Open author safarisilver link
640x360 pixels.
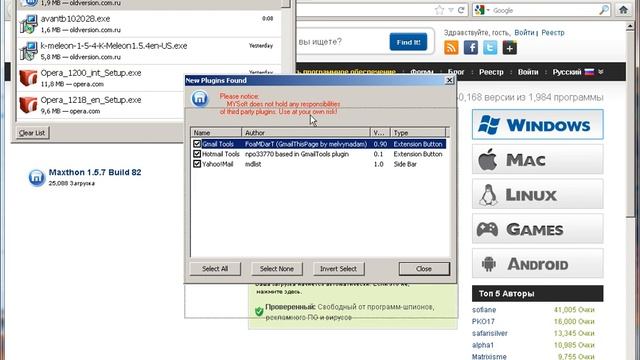click(x=490, y=333)
